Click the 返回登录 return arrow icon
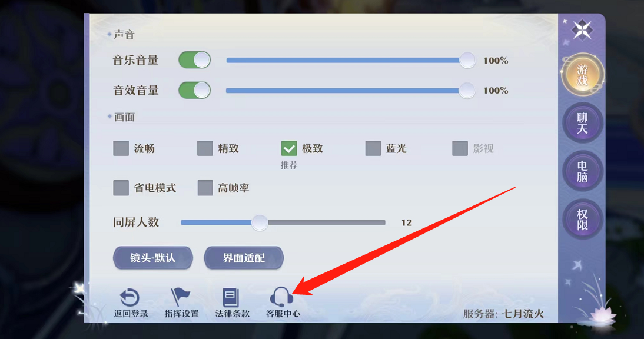The image size is (644, 339). [x=130, y=297]
